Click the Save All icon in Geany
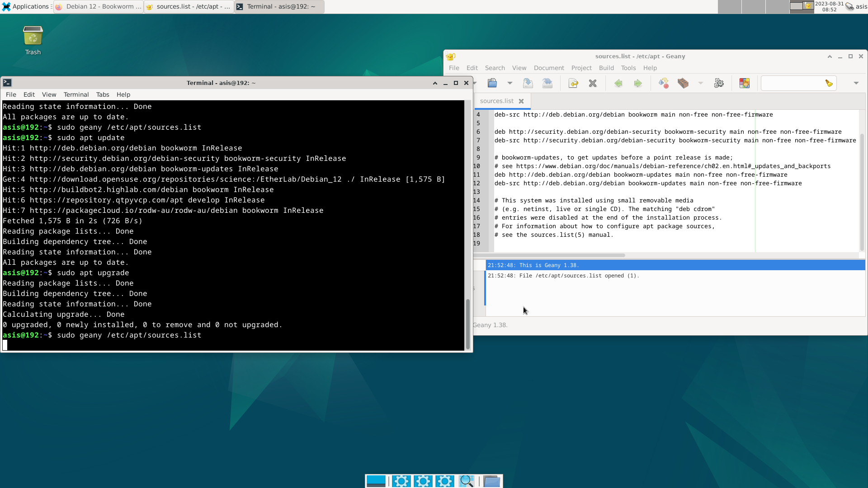Viewport: 868px width, 488px height. coord(547,83)
